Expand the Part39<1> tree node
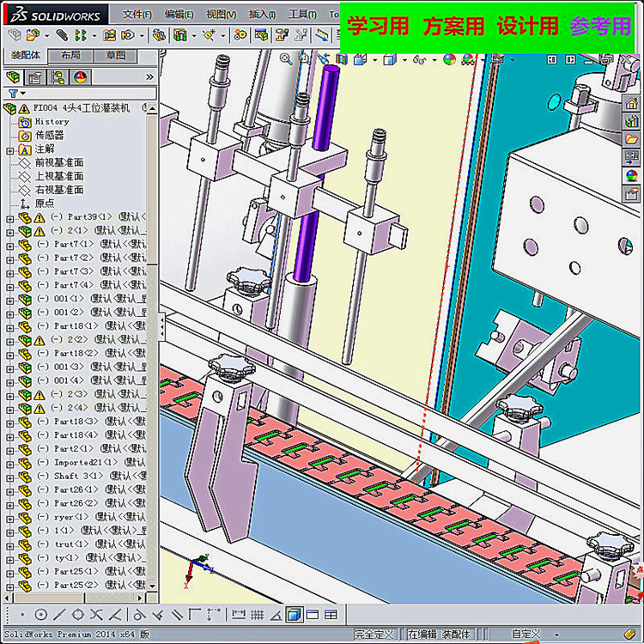The height and width of the screenshot is (644, 644). click(9, 218)
